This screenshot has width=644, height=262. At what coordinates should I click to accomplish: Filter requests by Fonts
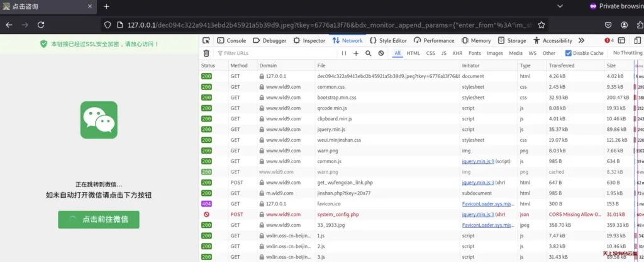coord(474,53)
